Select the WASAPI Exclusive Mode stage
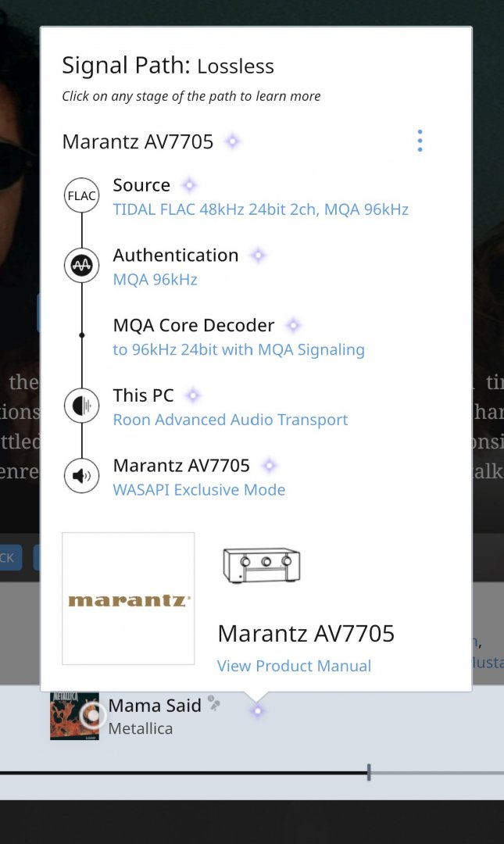This screenshot has width=504, height=844. tap(198, 490)
